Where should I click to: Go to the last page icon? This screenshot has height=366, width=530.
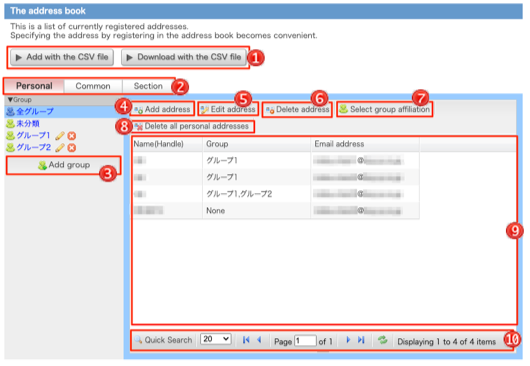(361, 340)
